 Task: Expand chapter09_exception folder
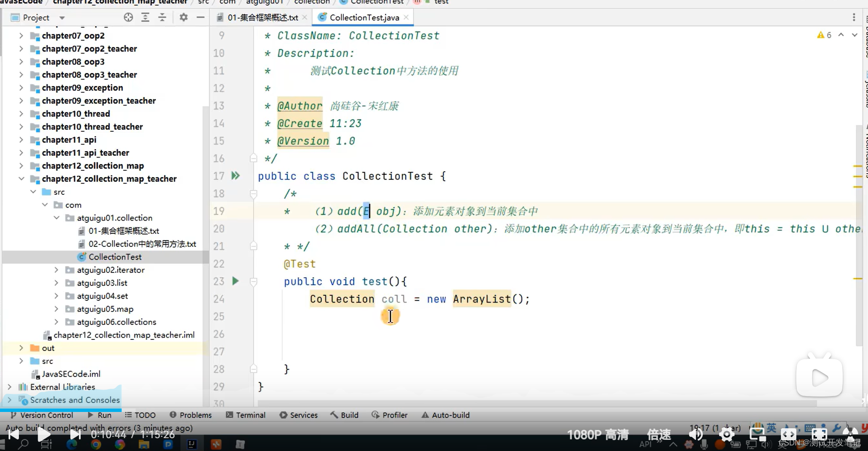click(21, 88)
